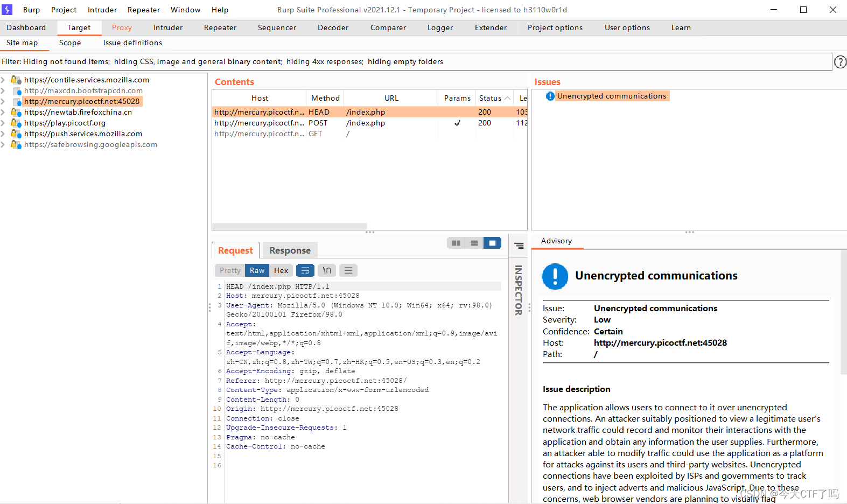Image resolution: width=847 pixels, height=504 pixels.
Task: Select https://play.picoctf.org in site tree
Action: [65, 123]
